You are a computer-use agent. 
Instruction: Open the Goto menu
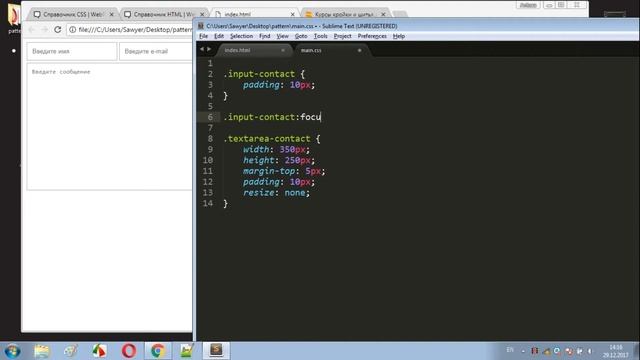click(301, 36)
